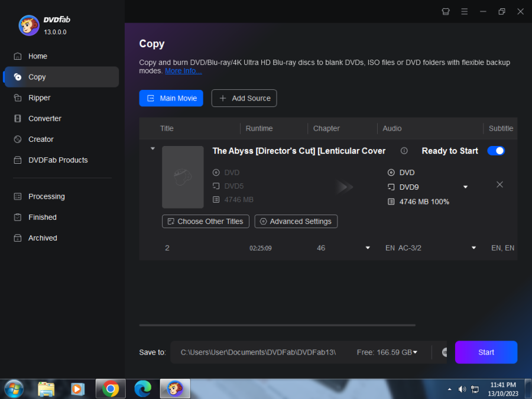Click the volume speaker icon in system tray
Screen dimensions: 532x399
click(462, 389)
